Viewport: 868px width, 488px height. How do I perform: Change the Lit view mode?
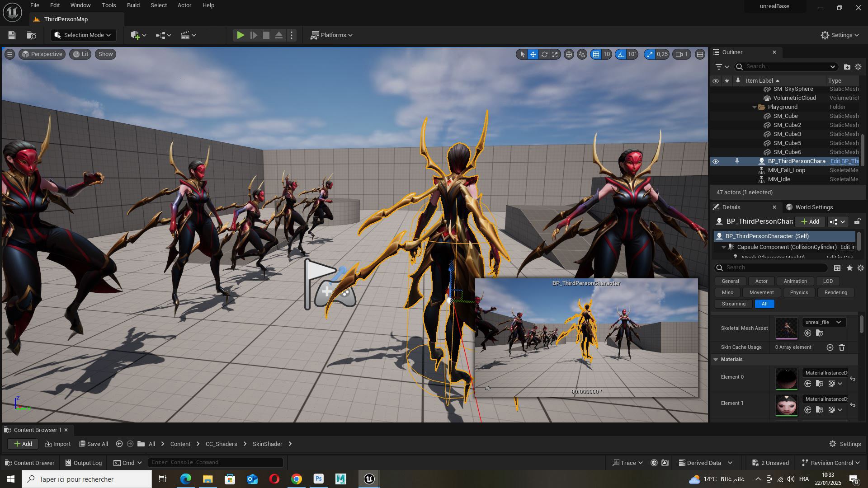tap(81, 54)
